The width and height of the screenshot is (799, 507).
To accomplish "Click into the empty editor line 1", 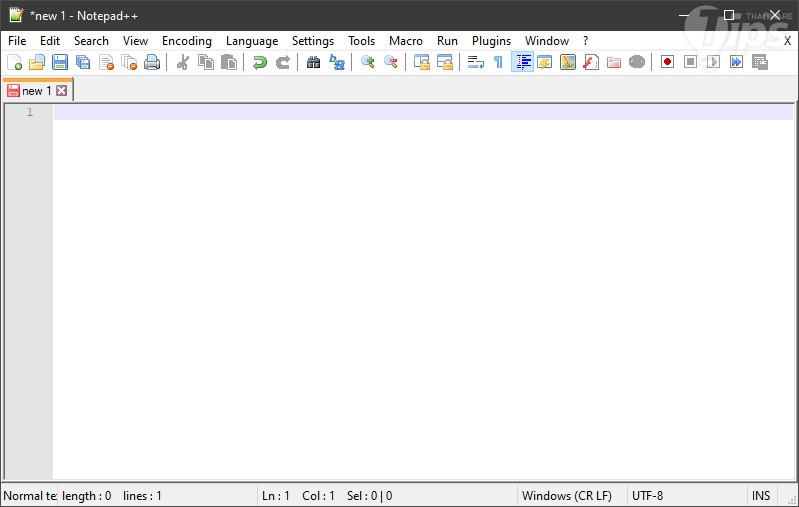I will (x=423, y=112).
